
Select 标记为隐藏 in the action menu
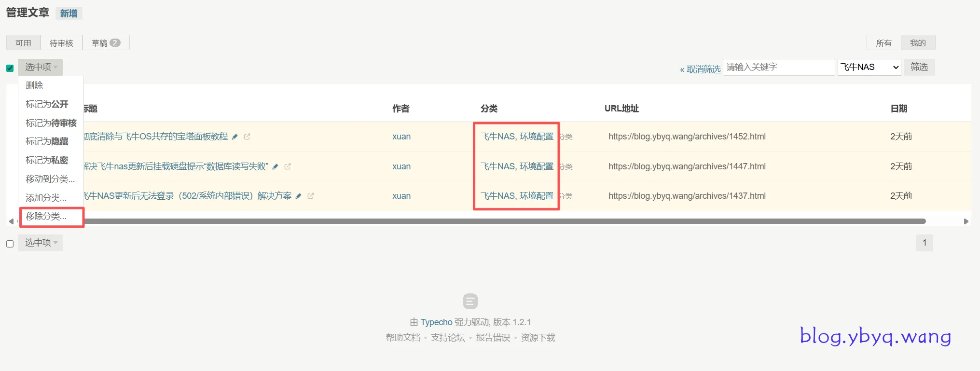47,141
